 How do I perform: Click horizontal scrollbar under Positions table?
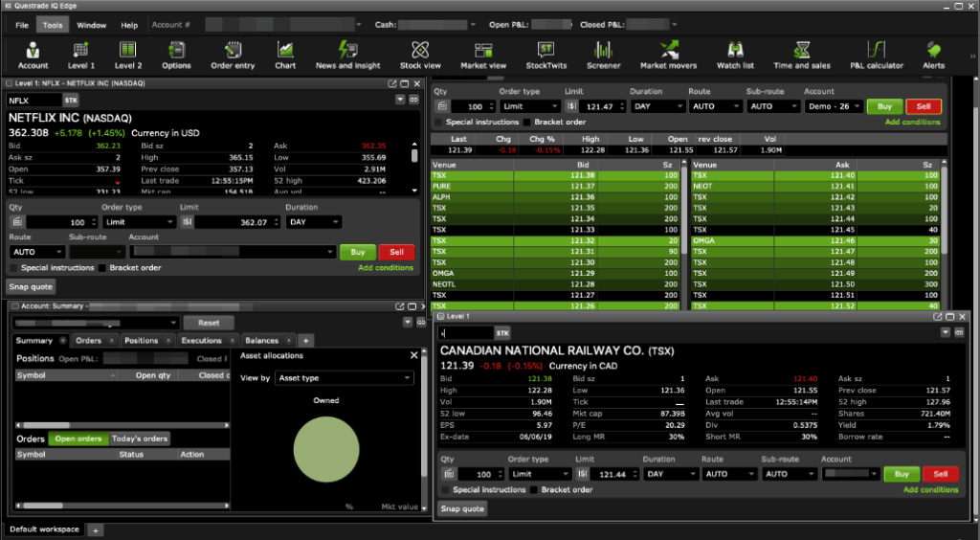pos(122,426)
